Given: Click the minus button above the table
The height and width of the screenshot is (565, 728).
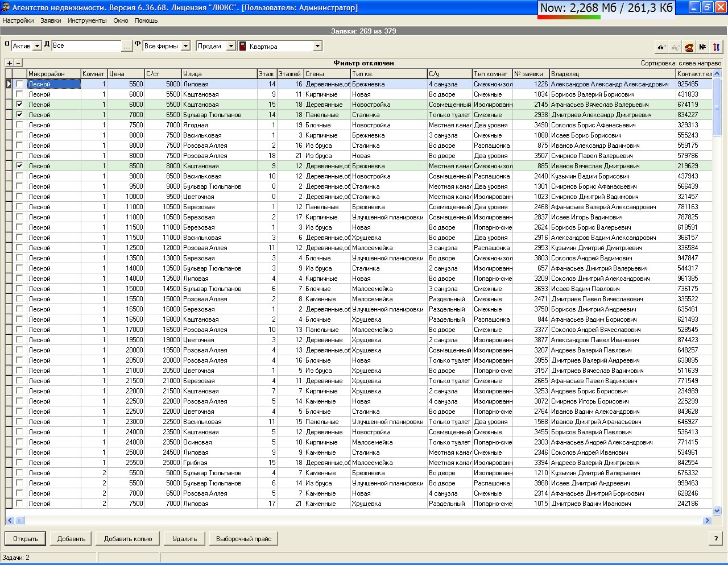Looking at the screenshot, I should [x=18, y=63].
